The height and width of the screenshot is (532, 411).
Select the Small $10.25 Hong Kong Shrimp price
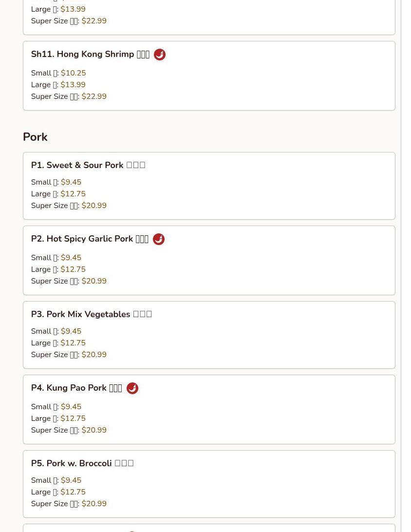pyautogui.click(x=73, y=73)
